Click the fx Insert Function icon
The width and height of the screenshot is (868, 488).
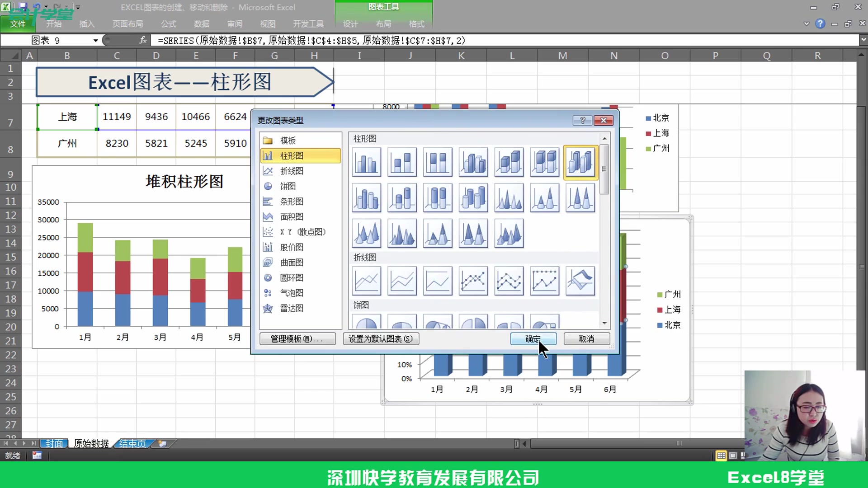tap(143, 40)
